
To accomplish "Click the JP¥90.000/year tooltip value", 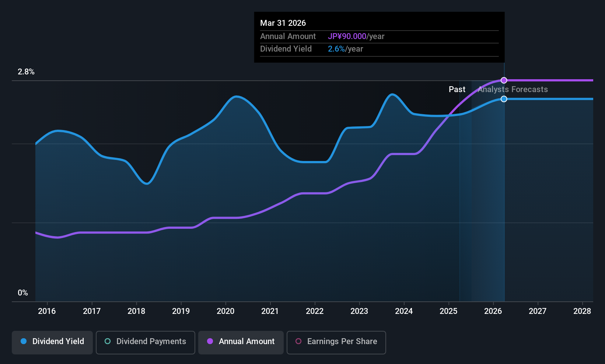I will pyautogui.click(x=356, y=36).
